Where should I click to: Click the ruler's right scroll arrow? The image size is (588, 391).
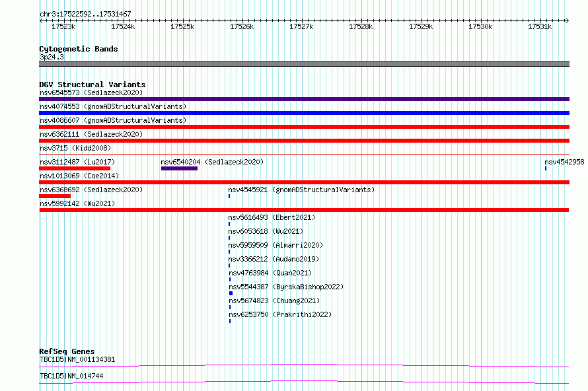point(567,20)
